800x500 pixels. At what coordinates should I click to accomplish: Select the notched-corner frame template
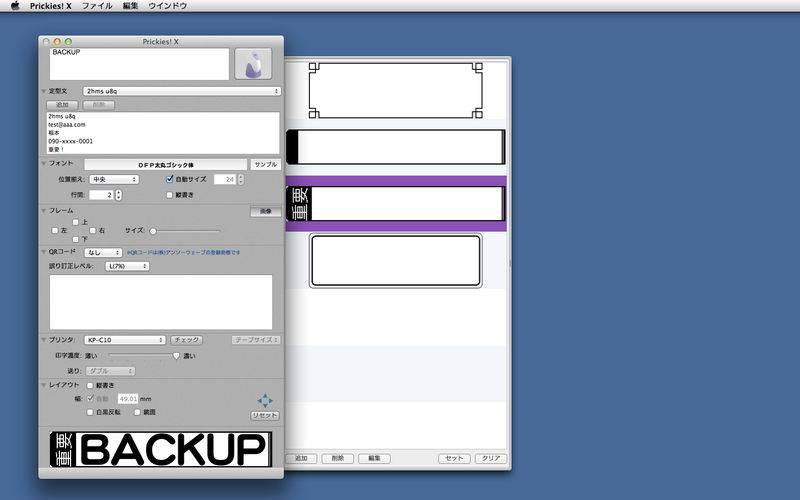point(395,90)
